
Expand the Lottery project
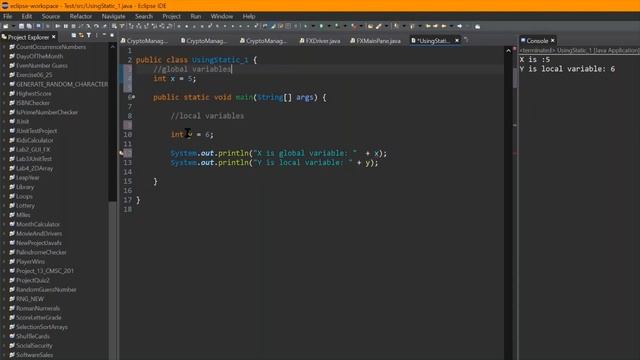[x=4, y=206]
